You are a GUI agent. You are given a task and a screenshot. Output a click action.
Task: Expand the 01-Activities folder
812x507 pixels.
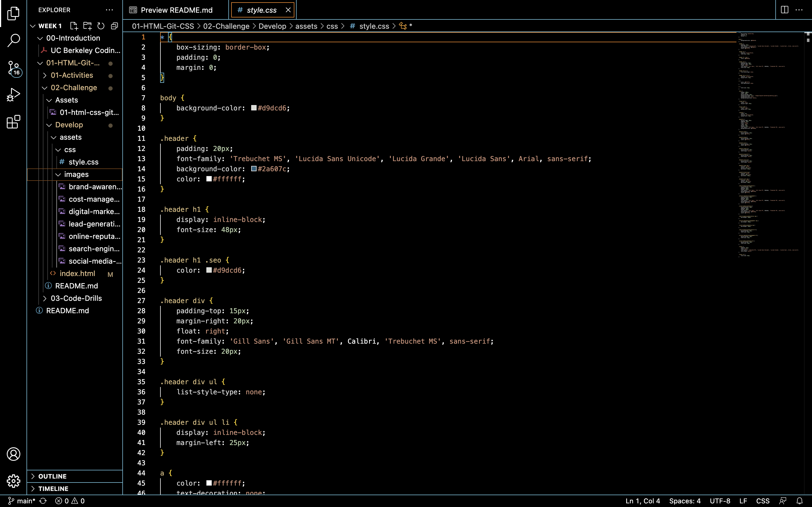(71, 75)
